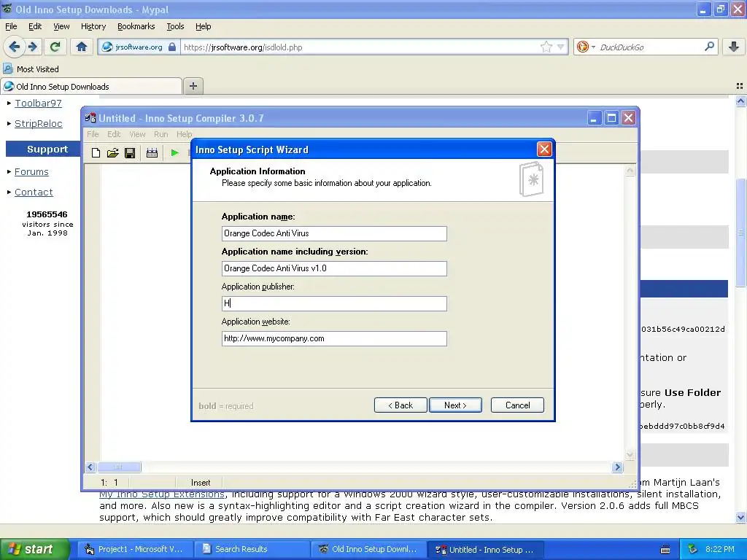The image size is (747, 560).
Task: Click the Open file toolbar icon
Action: coord(113,152)
